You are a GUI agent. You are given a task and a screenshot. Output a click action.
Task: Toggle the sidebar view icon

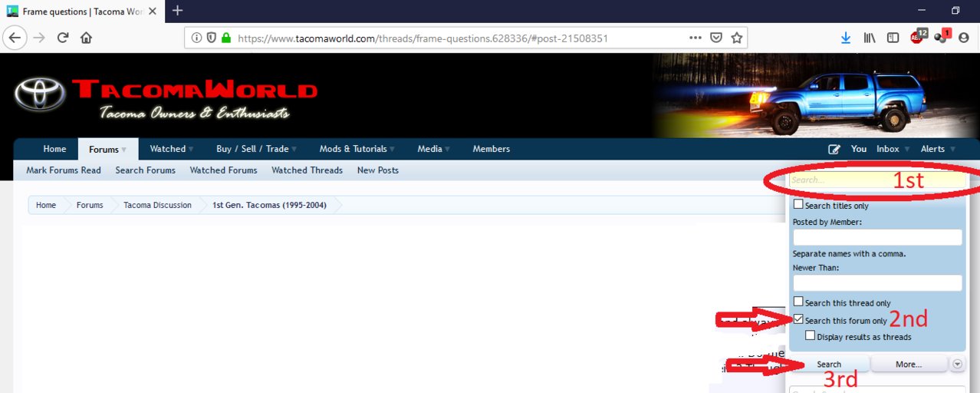point(893,38)
